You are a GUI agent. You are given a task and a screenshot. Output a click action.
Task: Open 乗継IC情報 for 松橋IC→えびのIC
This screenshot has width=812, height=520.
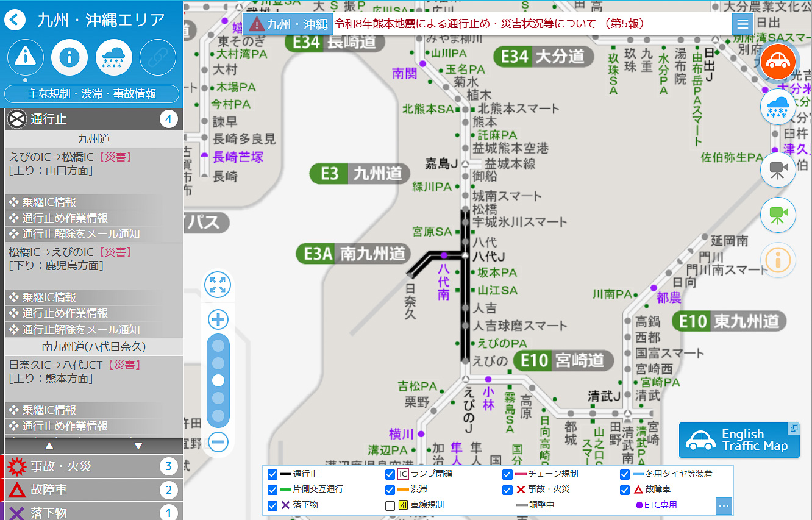(94, 297)
